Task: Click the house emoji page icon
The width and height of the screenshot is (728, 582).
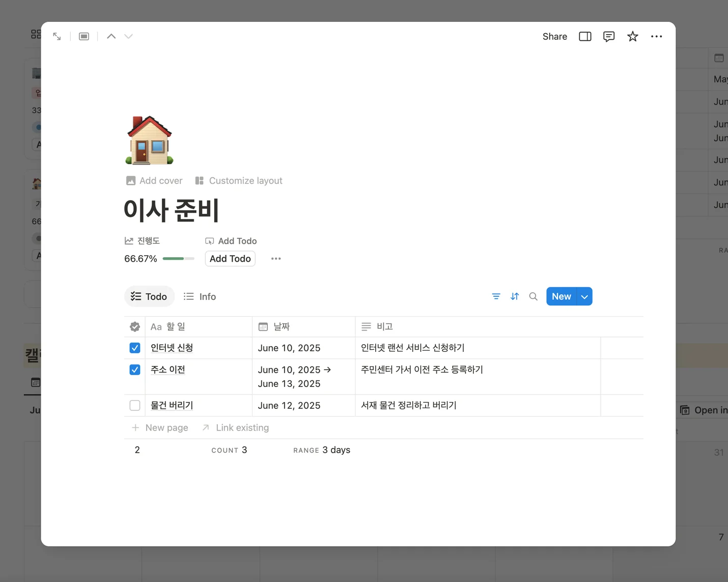Action: pyautogui.click(x=149, y=140)
